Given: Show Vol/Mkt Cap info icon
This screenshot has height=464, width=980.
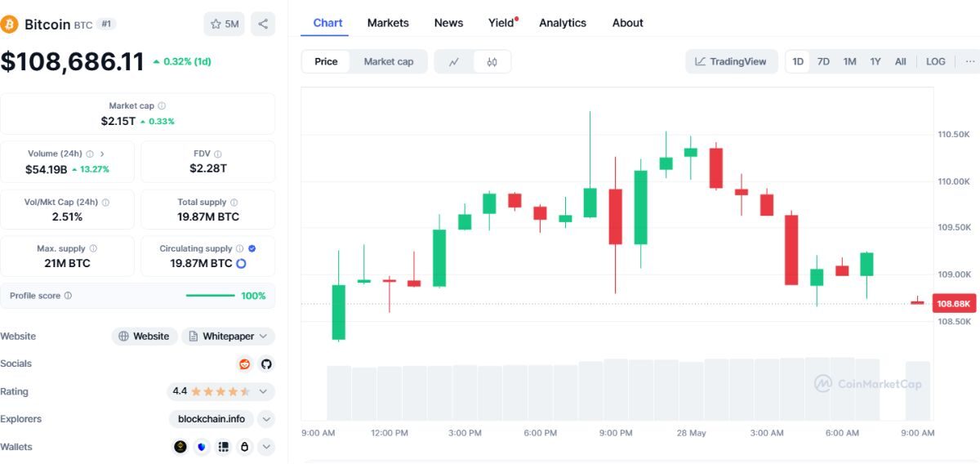Looking at the screenshot, I should (105, 203).
